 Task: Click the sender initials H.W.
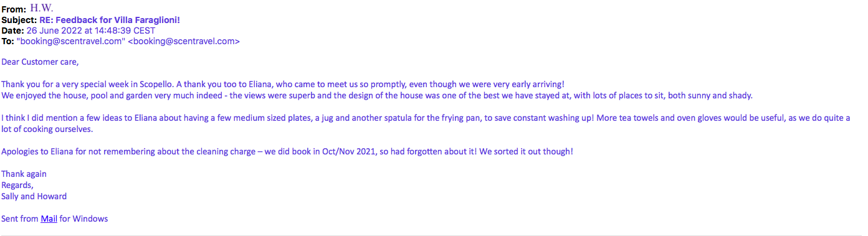[x=42, y=9]
